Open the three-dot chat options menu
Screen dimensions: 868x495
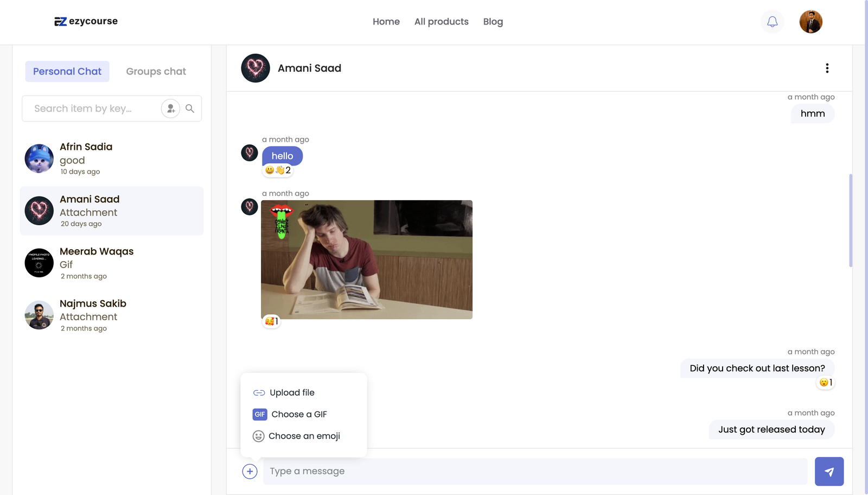[x=827, y=68]
